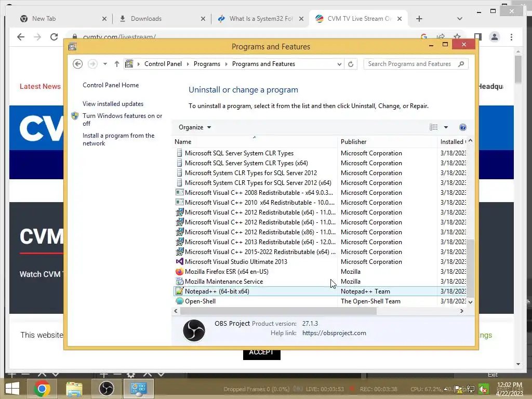This screenshot has width=532, height=399.
Task: Switch to the Downloads tab
Action: (x=162, y=19)
